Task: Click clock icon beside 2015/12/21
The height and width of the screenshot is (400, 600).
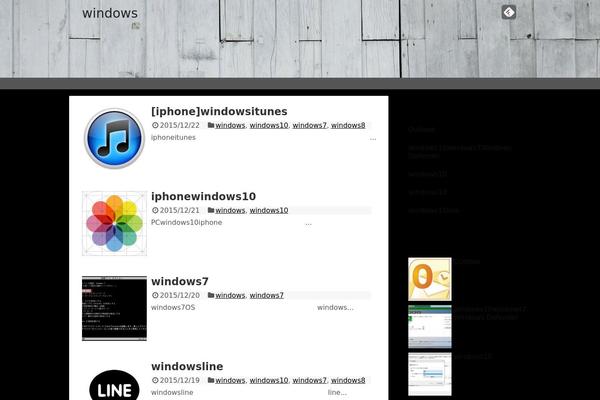Action: click(155, 210)
